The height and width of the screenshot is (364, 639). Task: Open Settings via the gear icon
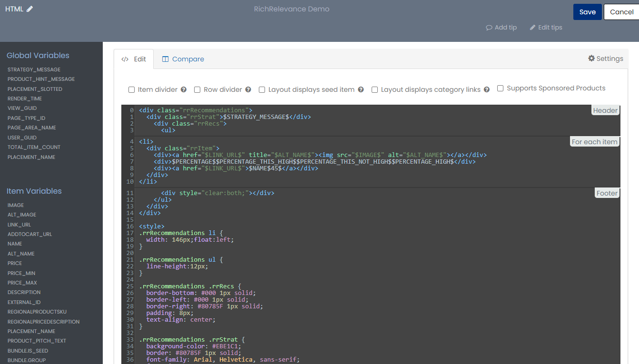click(x=591, y=58)
